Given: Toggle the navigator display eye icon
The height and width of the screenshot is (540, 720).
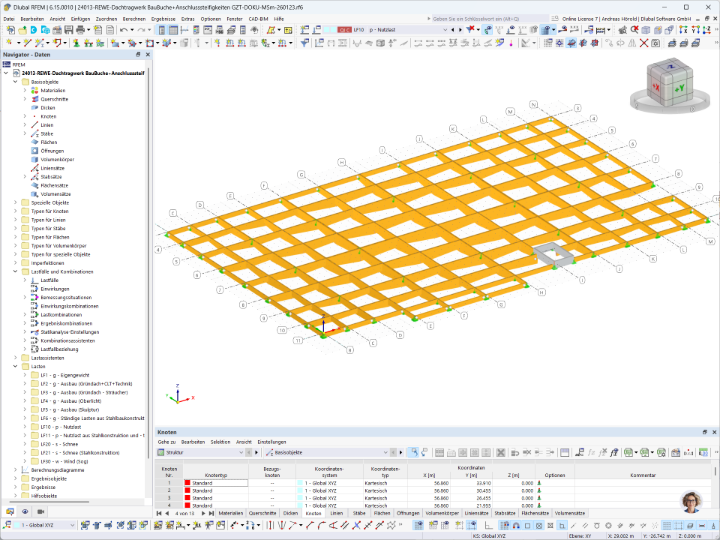Looking at the screenshot, I should 25,512.
